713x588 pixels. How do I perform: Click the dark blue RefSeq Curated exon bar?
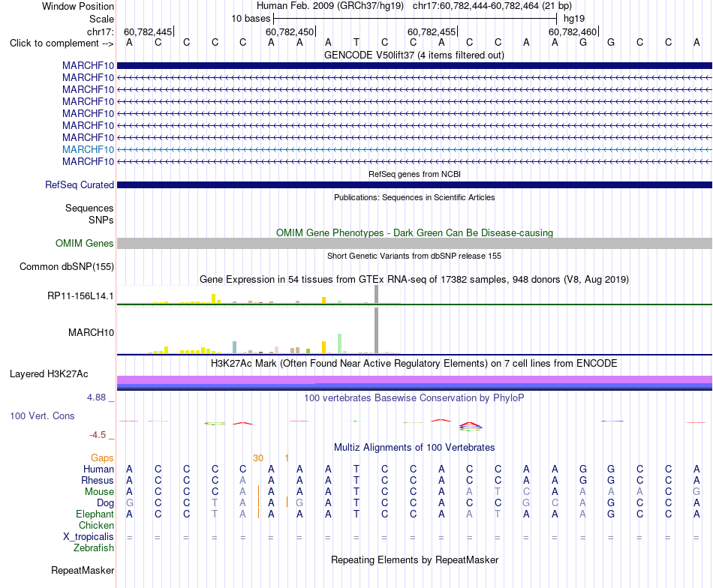[414, 185]
